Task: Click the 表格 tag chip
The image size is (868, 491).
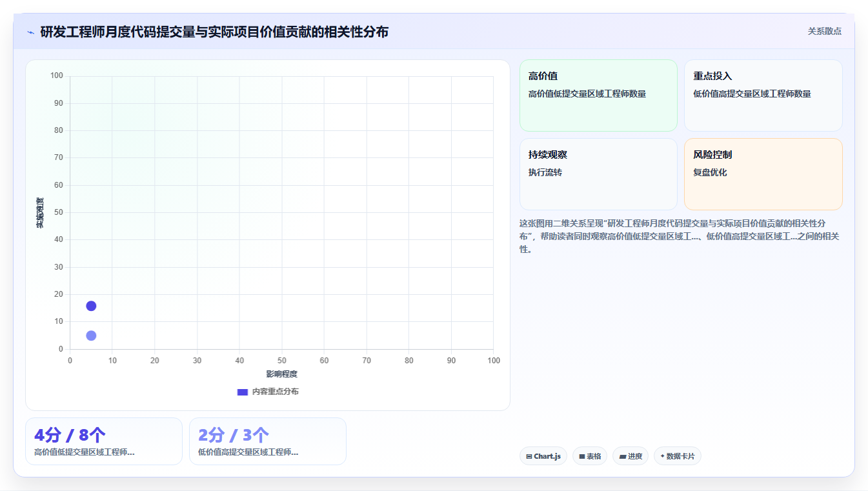Action: point(589,456)
